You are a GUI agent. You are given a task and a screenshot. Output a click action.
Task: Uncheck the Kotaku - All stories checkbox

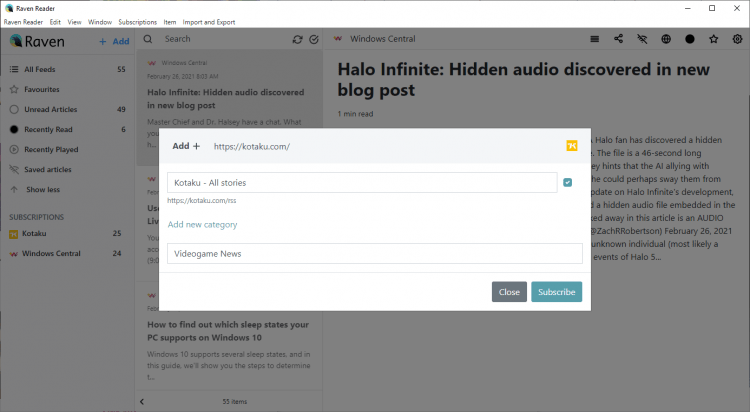(x=568, y=182)
